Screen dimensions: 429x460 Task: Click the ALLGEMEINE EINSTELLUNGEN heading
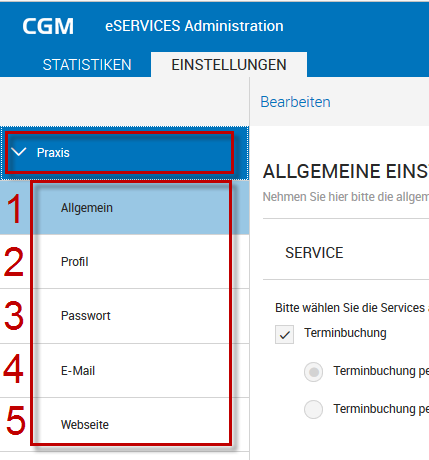[x=346, y=172]
